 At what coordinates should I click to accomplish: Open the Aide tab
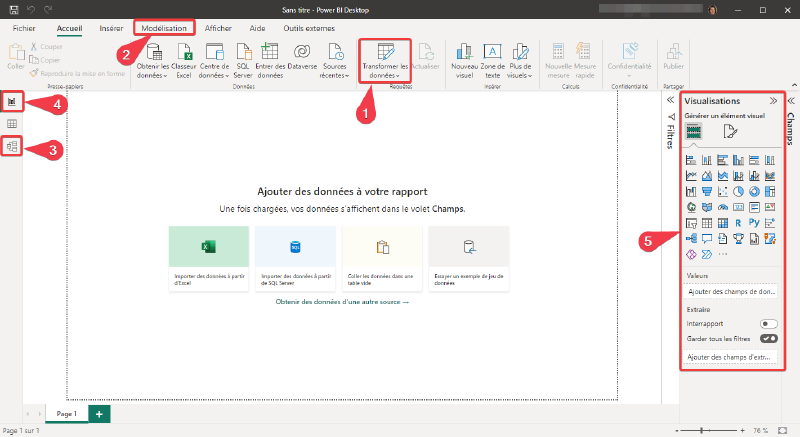point(257,28)
